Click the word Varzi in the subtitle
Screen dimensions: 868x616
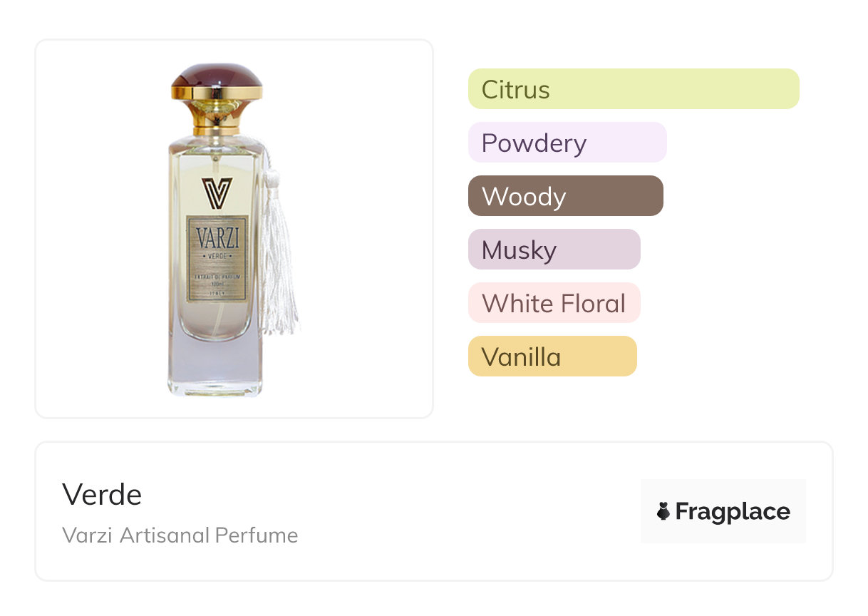[x=87, y=535]
